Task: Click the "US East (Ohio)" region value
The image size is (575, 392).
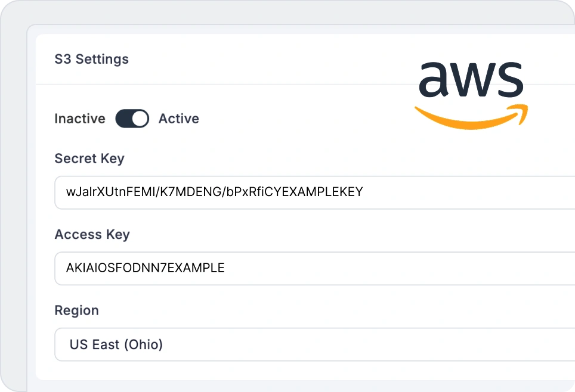Action: [116, 344]
